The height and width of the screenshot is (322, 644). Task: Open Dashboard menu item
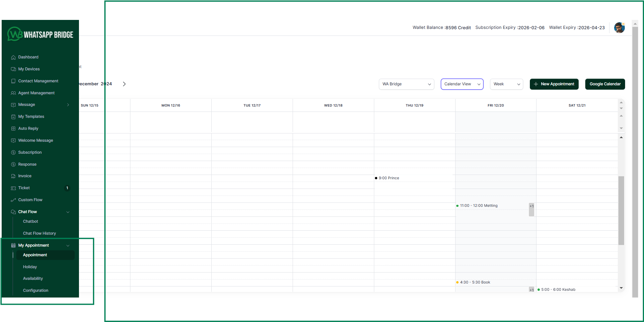(x=28, y=57)
